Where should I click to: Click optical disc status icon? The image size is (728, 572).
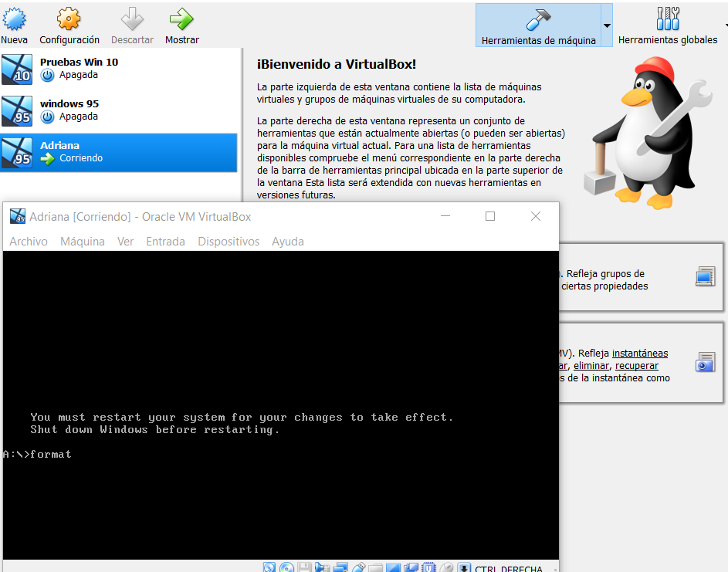(286, 567)
